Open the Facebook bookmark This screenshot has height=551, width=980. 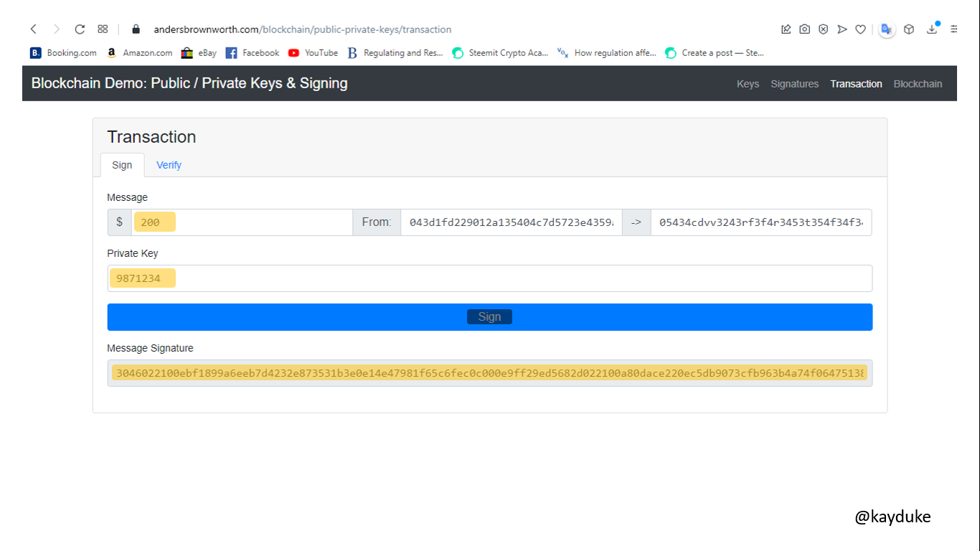click(x=253, y=53)
